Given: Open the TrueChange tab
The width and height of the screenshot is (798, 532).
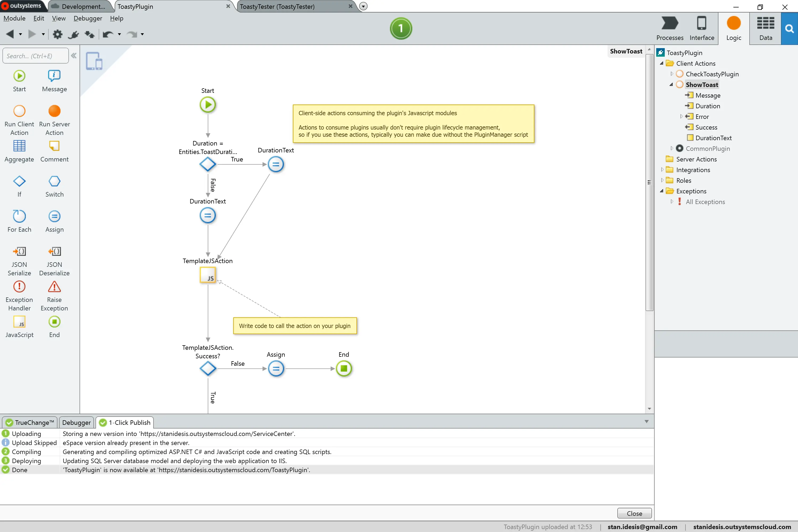Looking at the screenshot, I should (x=30, y=422).
